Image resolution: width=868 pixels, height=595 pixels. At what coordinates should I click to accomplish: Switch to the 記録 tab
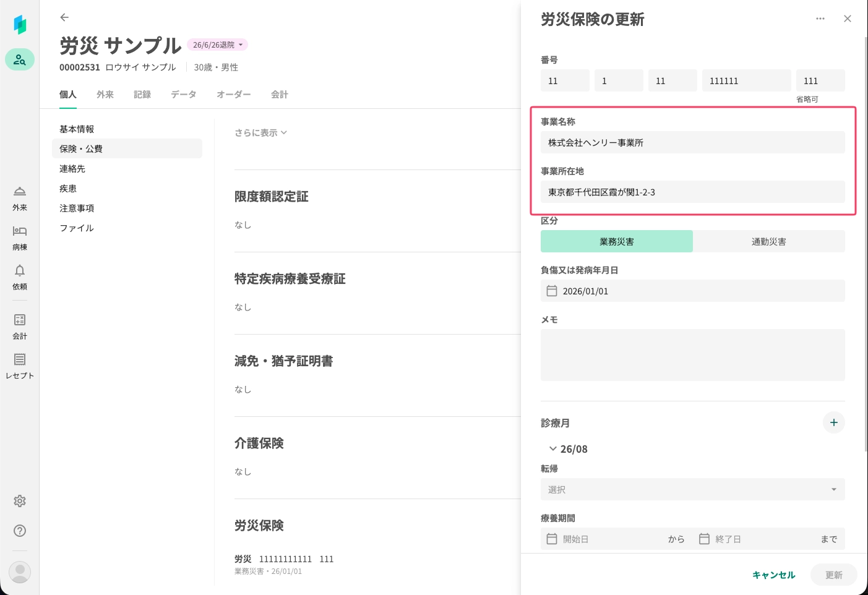point(142,95)
